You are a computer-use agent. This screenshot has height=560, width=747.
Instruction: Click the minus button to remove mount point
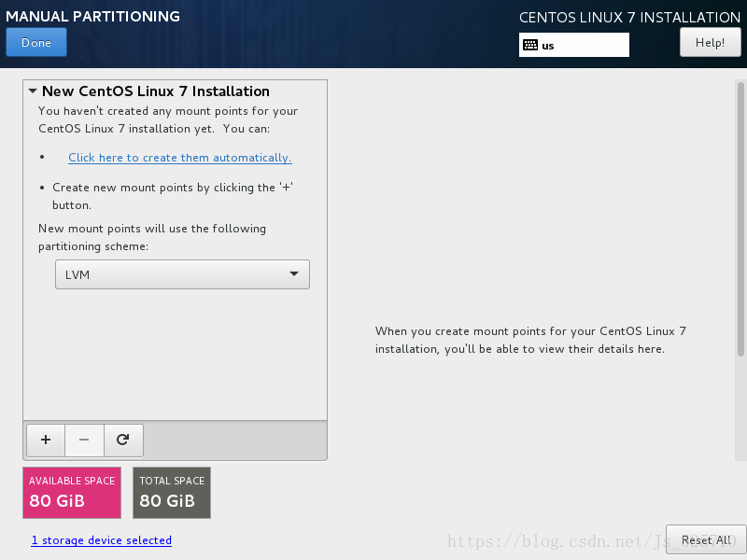click(84, 440)
